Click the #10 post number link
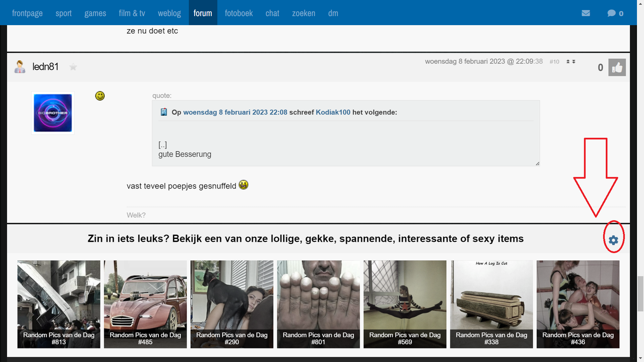 click(554, 61)
